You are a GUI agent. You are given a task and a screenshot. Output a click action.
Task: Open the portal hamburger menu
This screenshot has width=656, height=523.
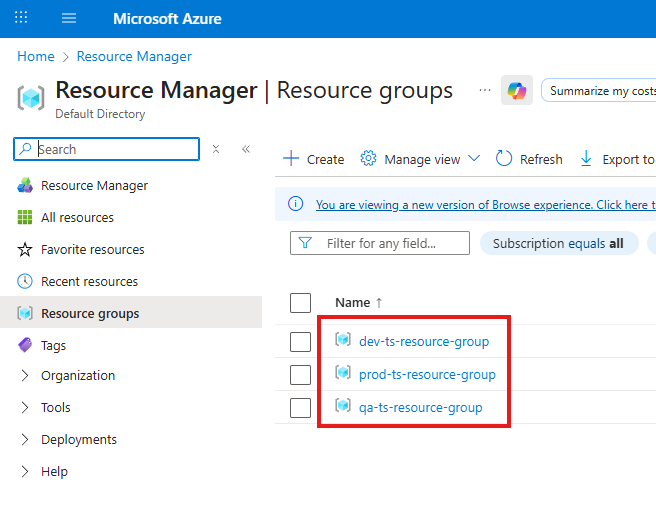[x=69, y=18]
